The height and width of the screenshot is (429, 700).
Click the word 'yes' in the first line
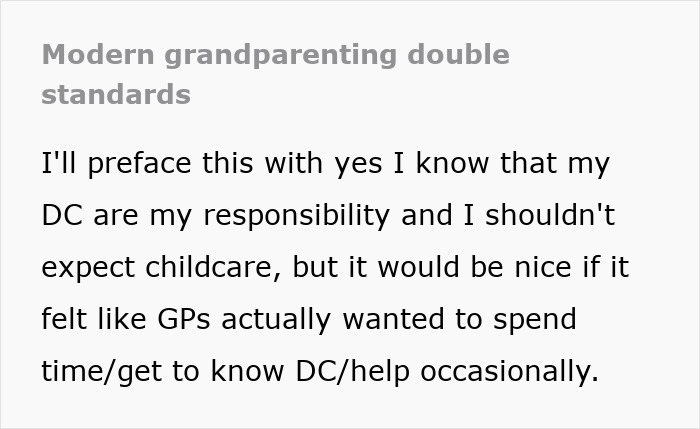358,166
